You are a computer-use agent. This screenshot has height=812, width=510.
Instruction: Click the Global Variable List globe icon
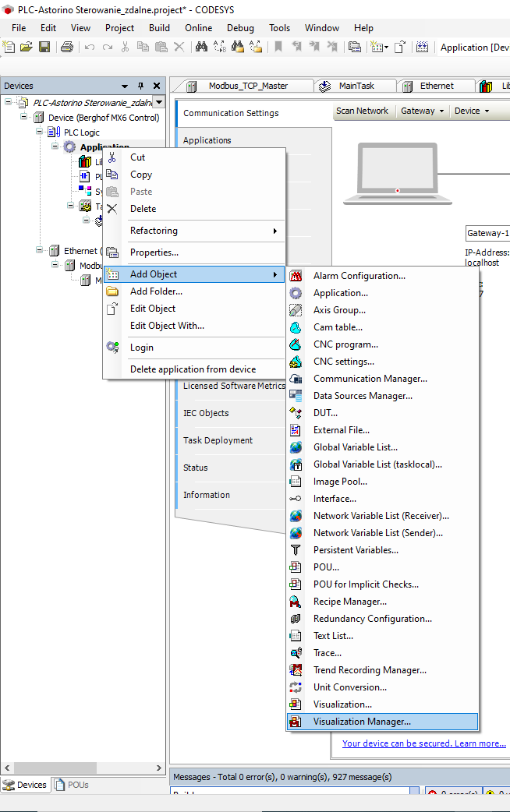(x=296, y=447)
